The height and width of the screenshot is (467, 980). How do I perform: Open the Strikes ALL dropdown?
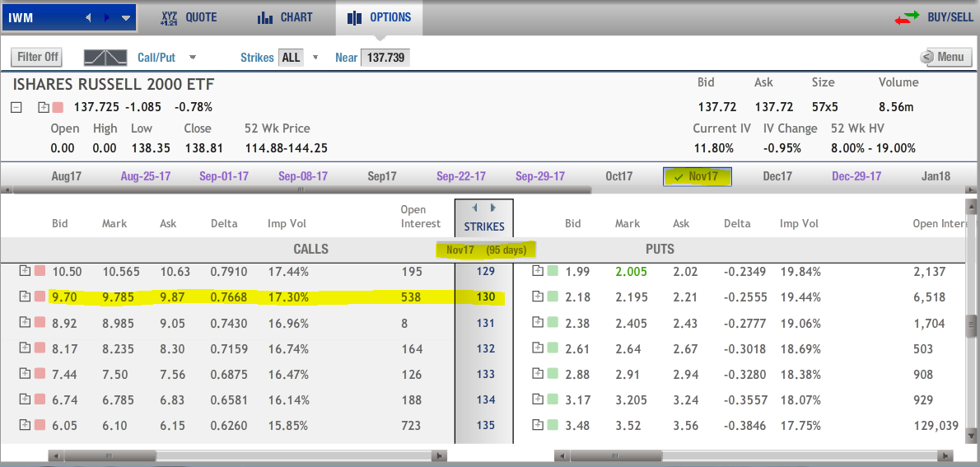315,58
